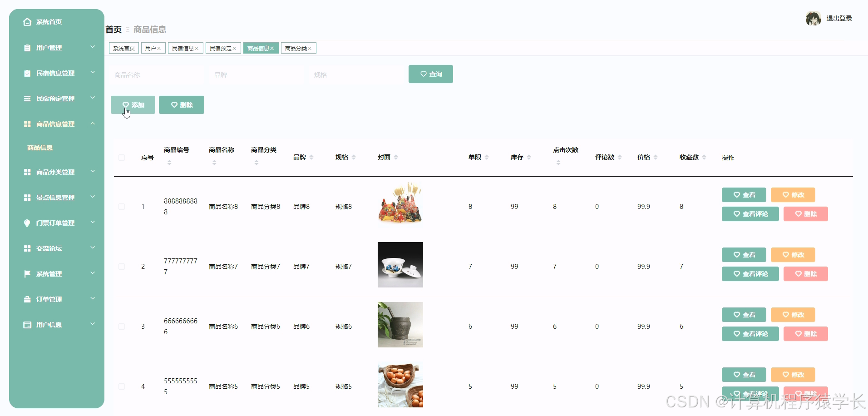The width and height of the screenshot is (868, 416).
Task: Expand the 民宿信息管理 menu chevron
Action: pos(93,72)
